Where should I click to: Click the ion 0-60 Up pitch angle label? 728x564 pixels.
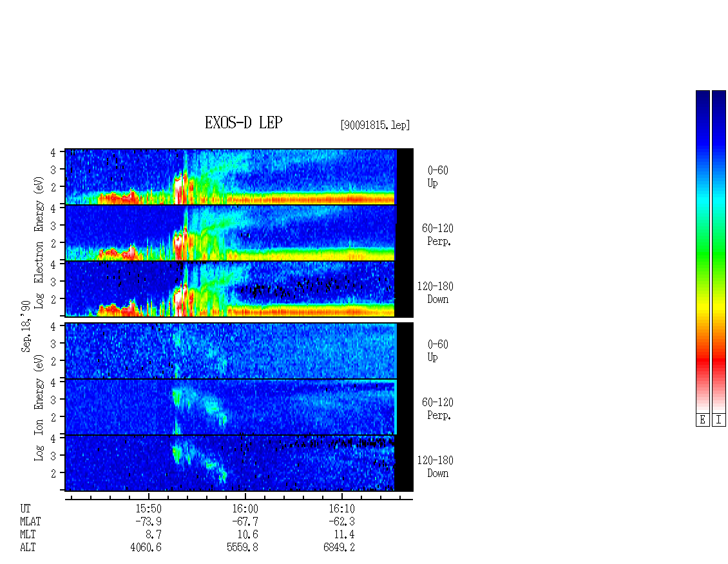click(x=437, y=351)
